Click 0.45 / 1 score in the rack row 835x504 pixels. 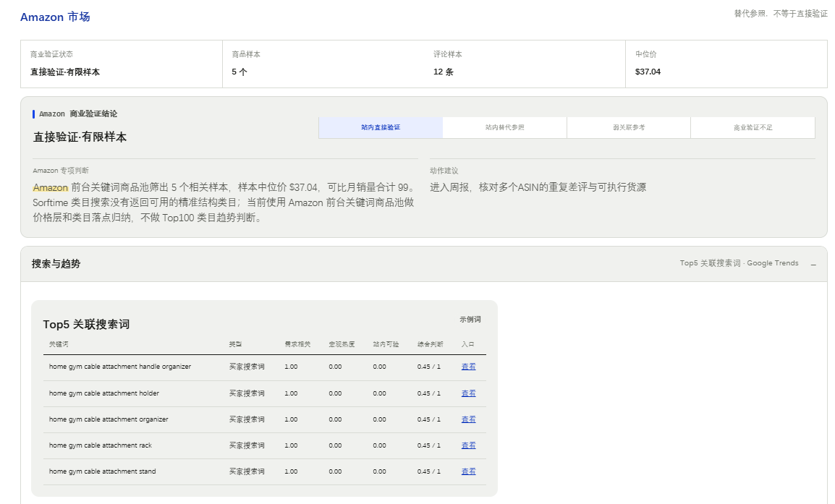[428, 445]
